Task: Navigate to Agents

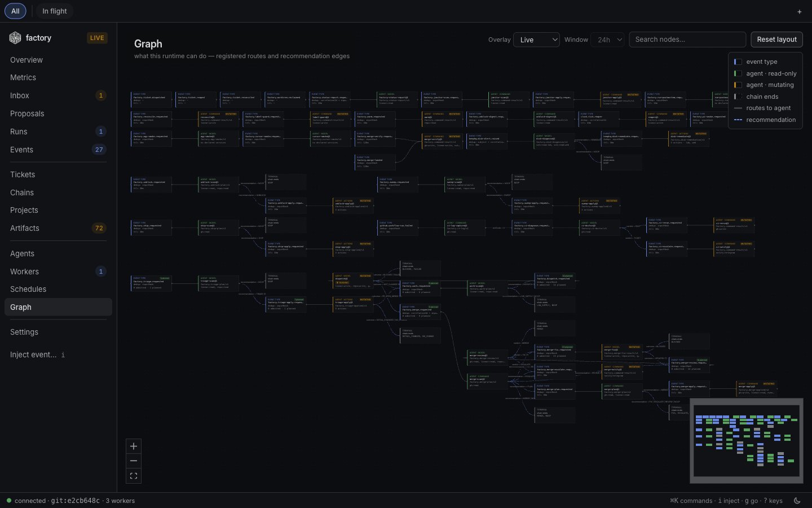Action: click(x=58, y=253)
